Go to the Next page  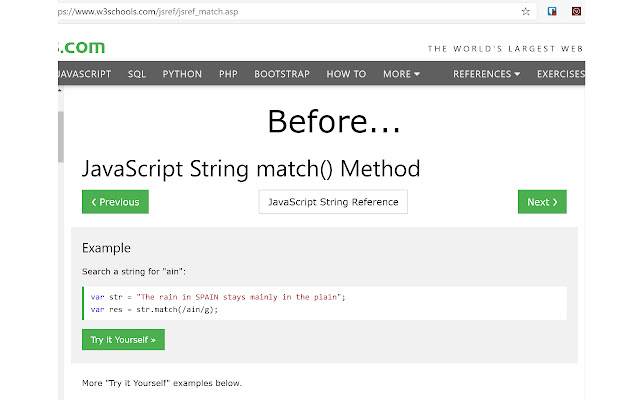542,202
